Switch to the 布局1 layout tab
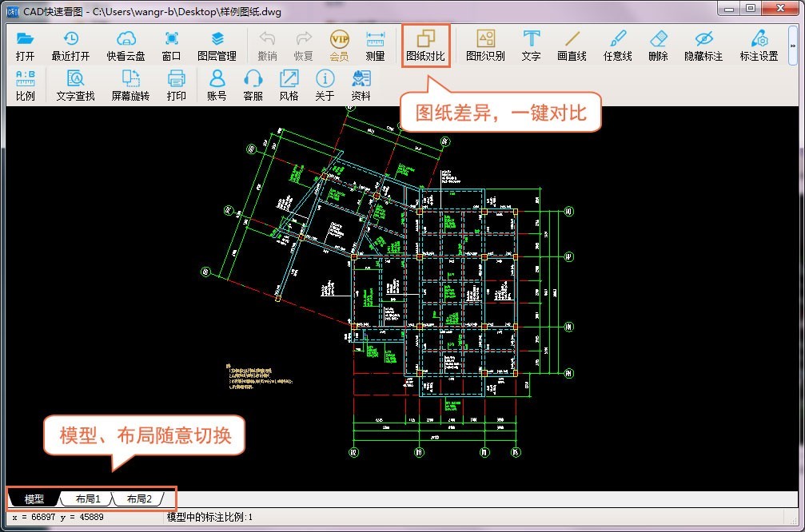The image size is (805, 532). pyautogui.click(x=88, y=499)
